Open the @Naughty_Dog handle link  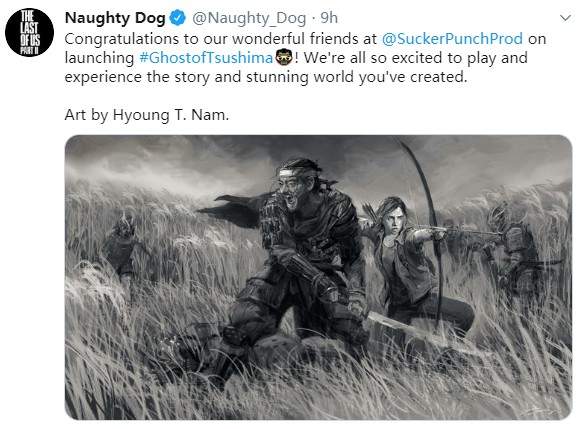249,18
